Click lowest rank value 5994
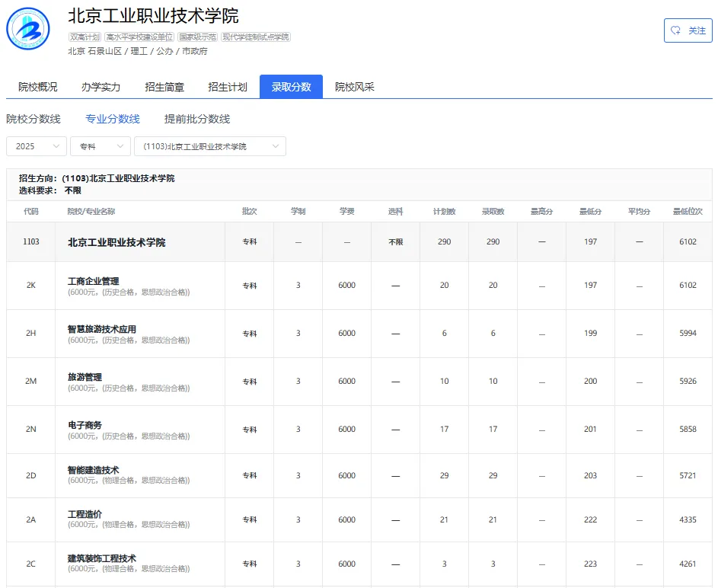 pos(688,334)
